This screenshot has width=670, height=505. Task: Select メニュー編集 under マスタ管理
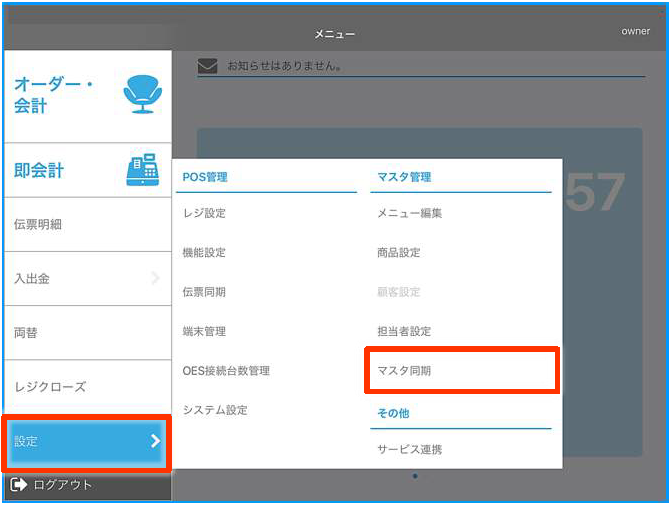(x=409, y=213)
